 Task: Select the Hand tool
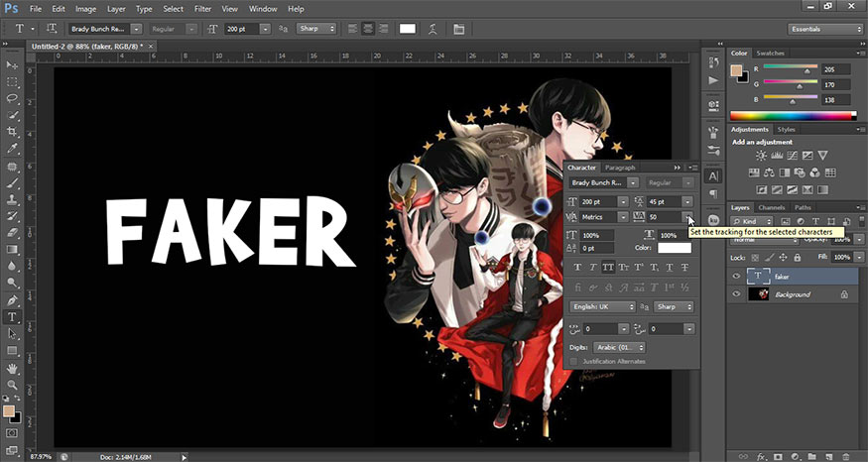[12, 368]
